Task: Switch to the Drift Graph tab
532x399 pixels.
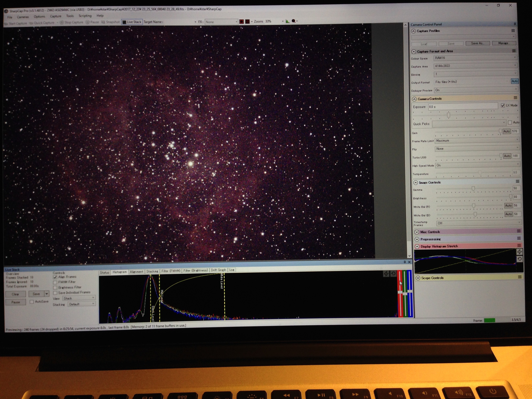Action: 218,270
